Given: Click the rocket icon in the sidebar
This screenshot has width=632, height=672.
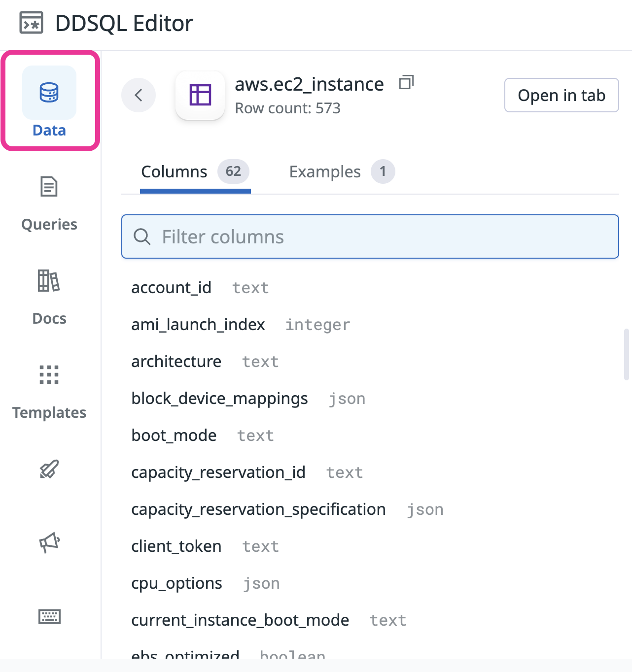Looking at the screenshot, I should 49,470.
